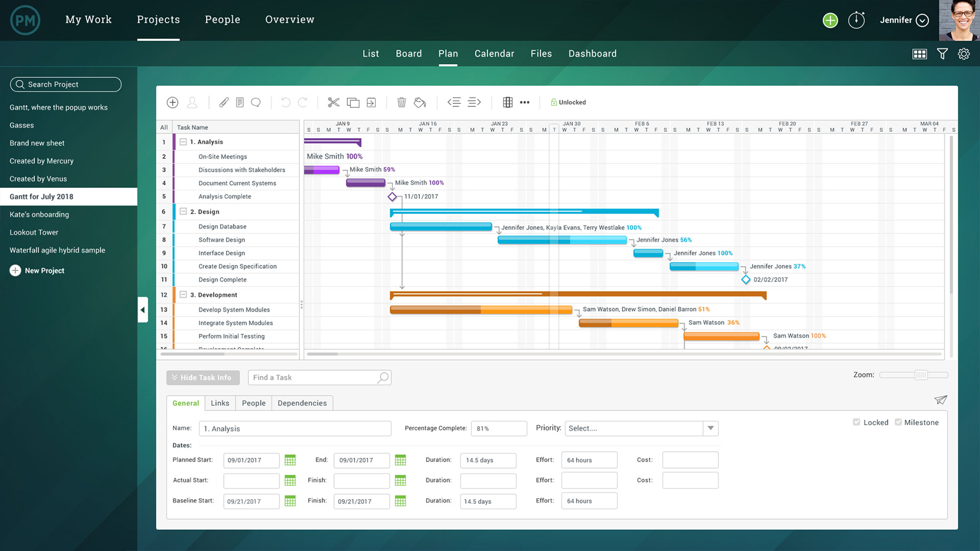Screen dimensions: 980x551
Task: Switch to the Board view tab
Action: (x=409, y=53)
